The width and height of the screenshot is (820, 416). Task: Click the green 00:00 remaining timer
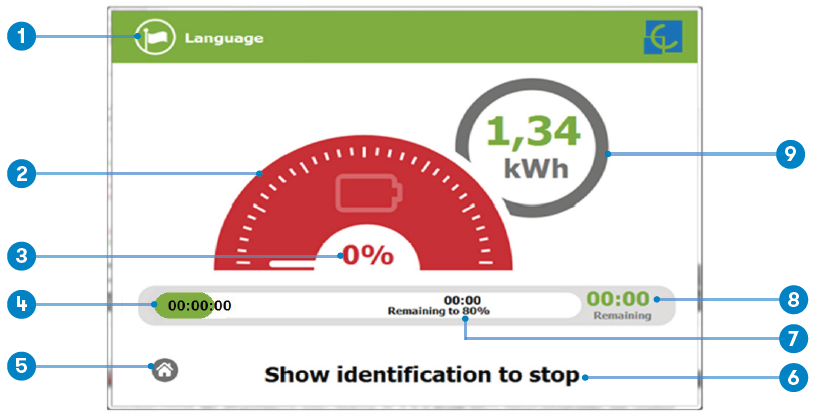618,298
